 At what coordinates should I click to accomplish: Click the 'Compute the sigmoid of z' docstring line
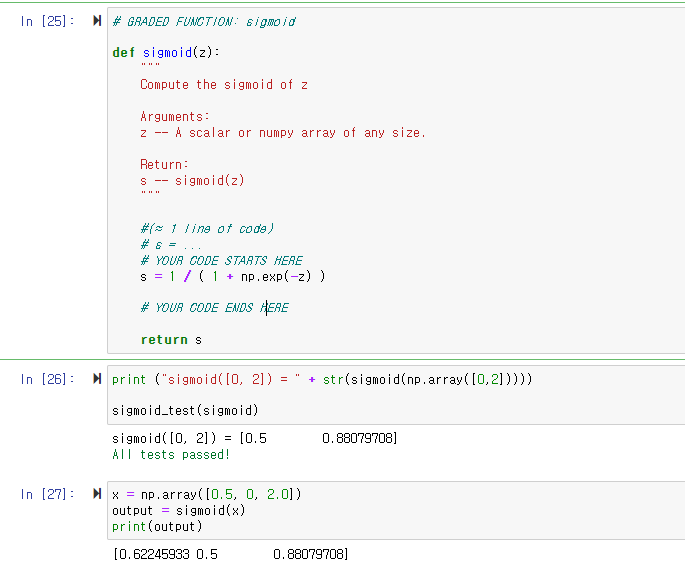224,85
